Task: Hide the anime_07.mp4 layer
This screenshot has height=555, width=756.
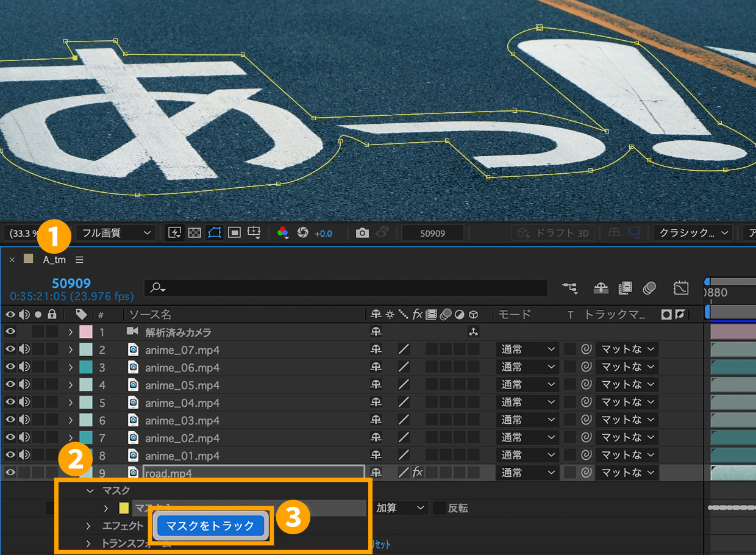Action: click(10, 349)
